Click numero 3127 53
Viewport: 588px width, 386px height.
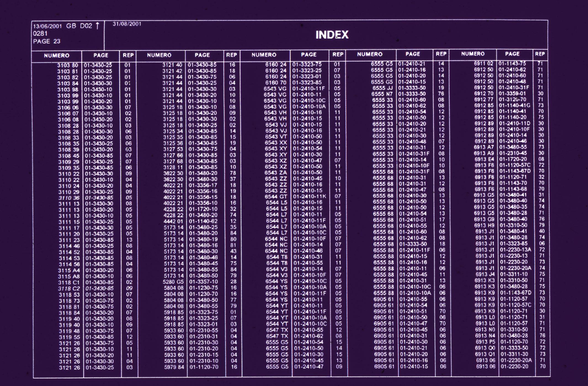(x=173, y=149)
